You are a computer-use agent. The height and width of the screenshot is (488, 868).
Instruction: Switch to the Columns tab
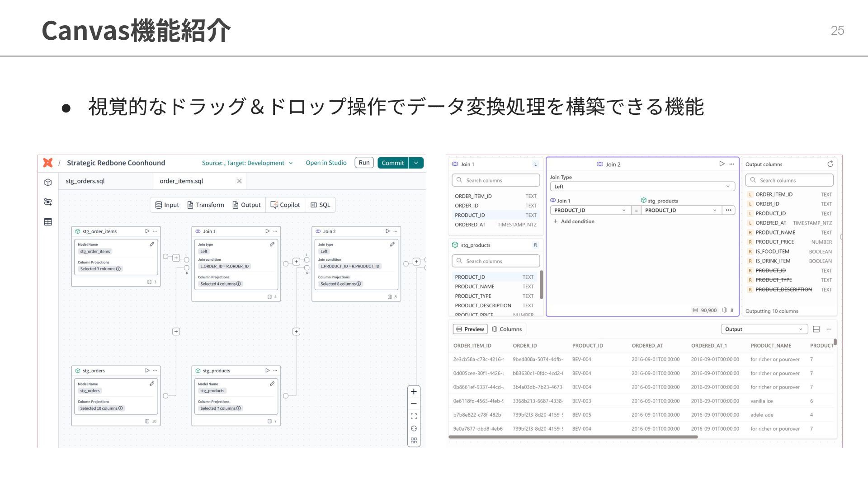[507, 329]
